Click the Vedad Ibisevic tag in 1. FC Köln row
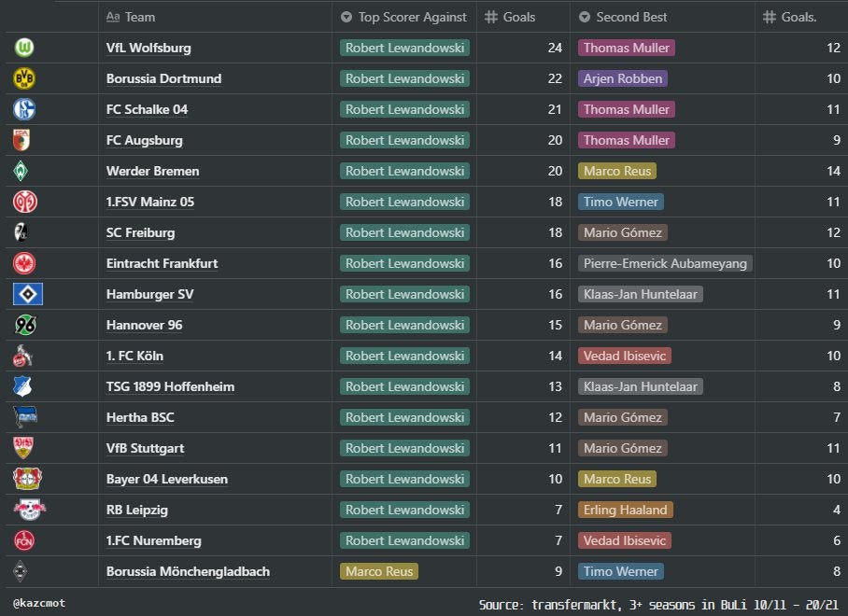Image resolution: width=848 pixels, height=616 pixels. [x=624, y=356]
